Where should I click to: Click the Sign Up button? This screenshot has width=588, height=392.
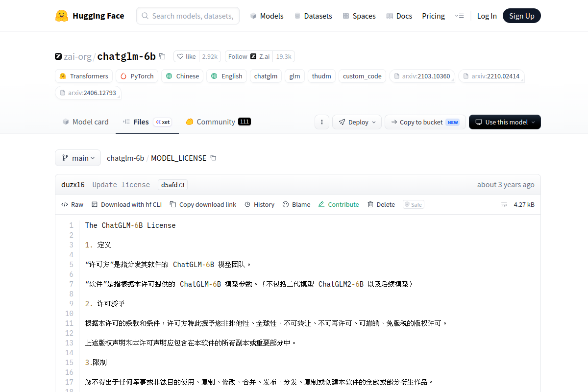(522, 16)
